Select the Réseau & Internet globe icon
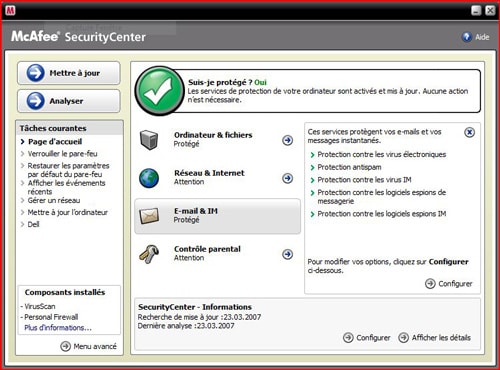 tap(149, 178)
